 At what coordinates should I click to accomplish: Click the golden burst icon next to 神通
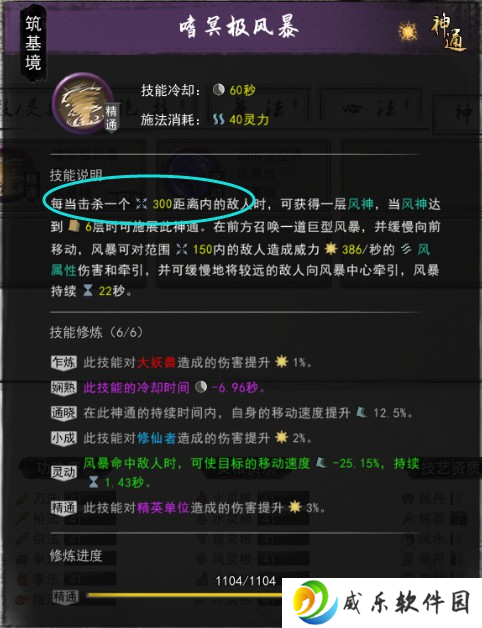pos(408,32)
